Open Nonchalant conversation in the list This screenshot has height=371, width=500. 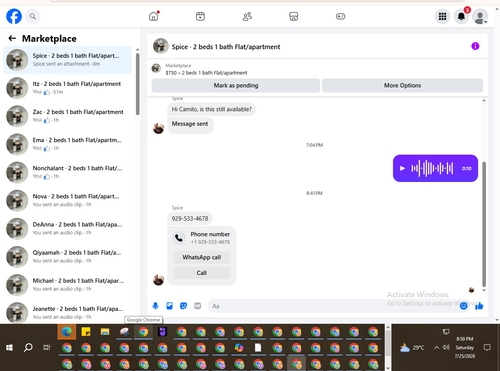(67, 172)
